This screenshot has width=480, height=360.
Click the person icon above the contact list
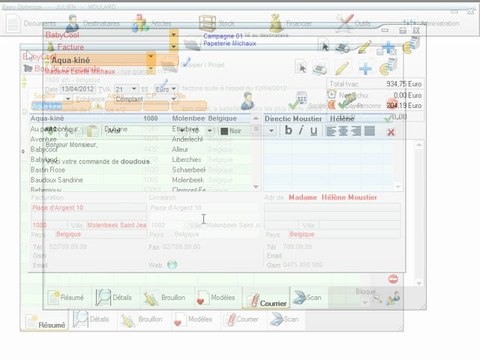click(247, 101)
